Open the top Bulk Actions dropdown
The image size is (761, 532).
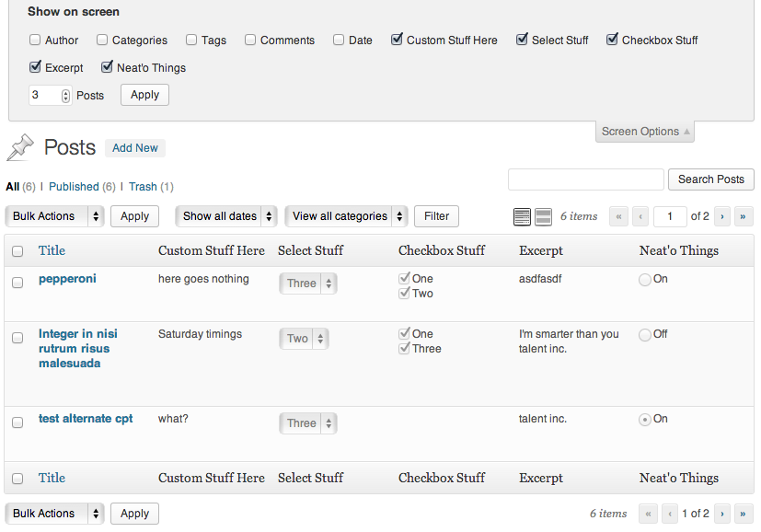[x=54, y=216]
